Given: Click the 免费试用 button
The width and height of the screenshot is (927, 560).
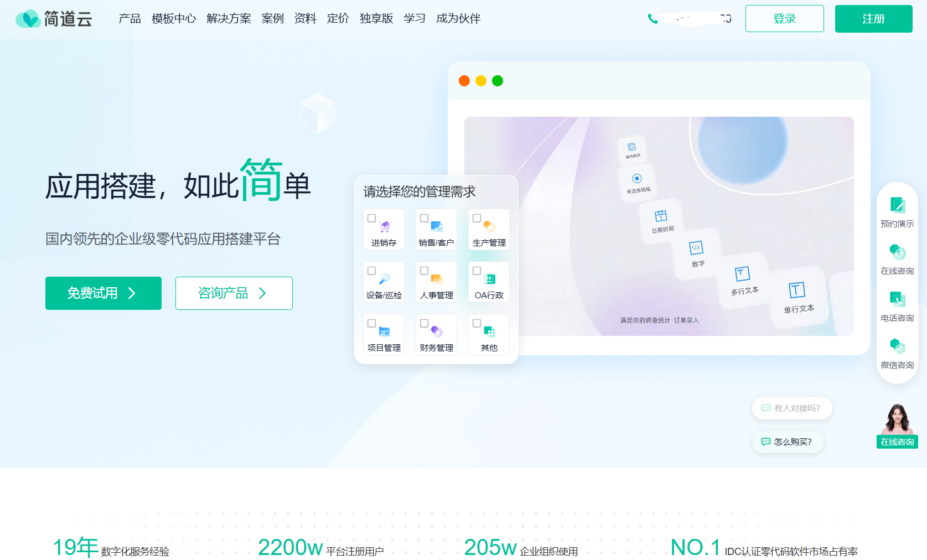Looking at the screenshot, I should point(103,293).
